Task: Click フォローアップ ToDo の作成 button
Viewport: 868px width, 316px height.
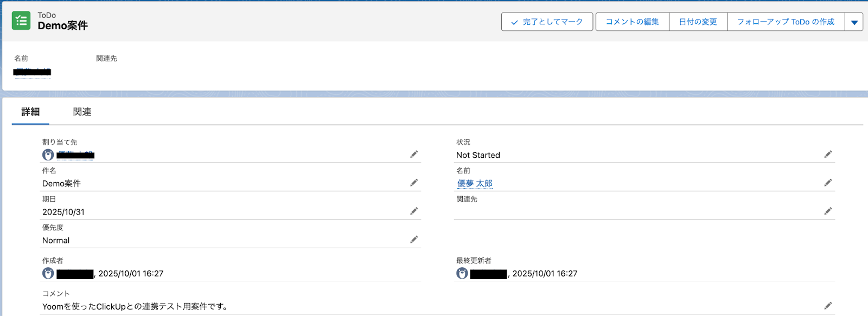Action: coord(785,22)
